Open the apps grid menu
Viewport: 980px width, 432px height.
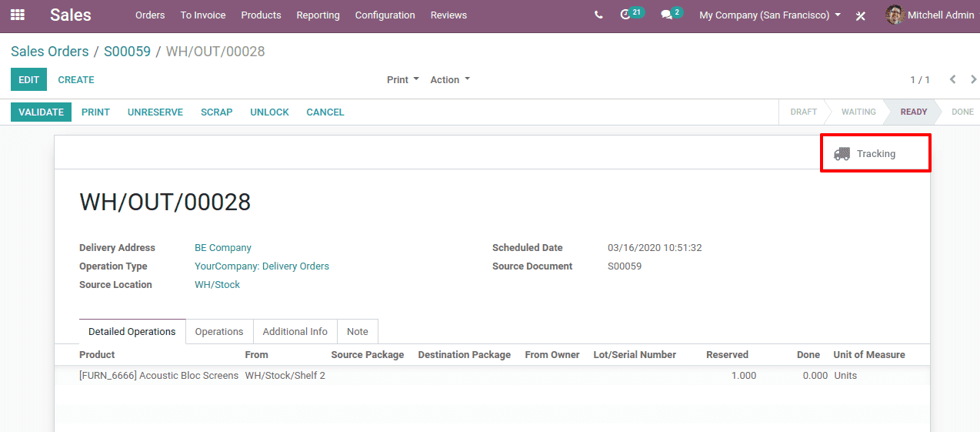17,15
